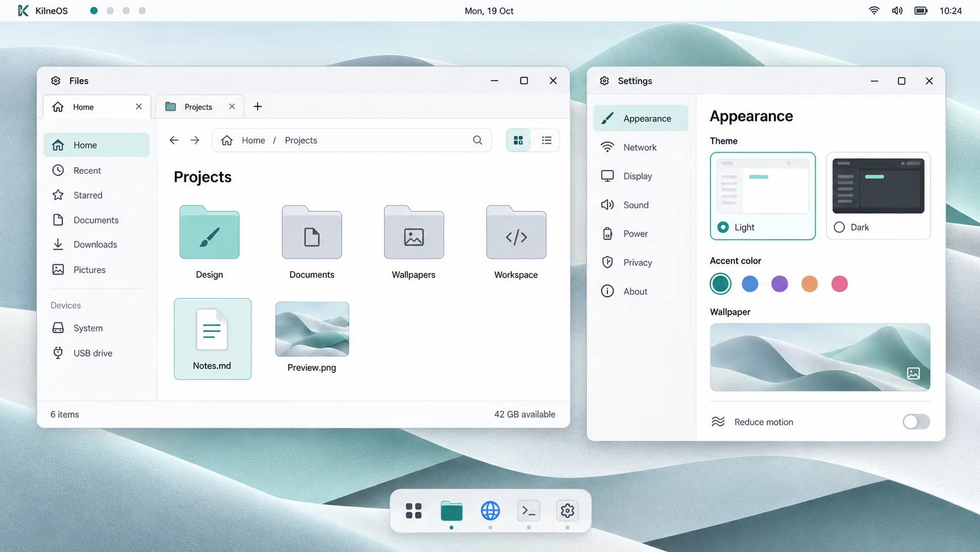The image size is (980, 552).
Task: Open the Wi-Fi status in top bar
Action: pyautogui.click(x=874, y=11)
